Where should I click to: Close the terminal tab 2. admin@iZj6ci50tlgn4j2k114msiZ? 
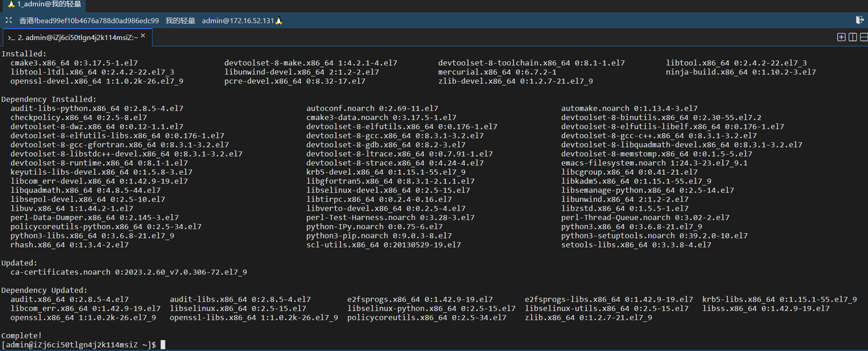143,37
